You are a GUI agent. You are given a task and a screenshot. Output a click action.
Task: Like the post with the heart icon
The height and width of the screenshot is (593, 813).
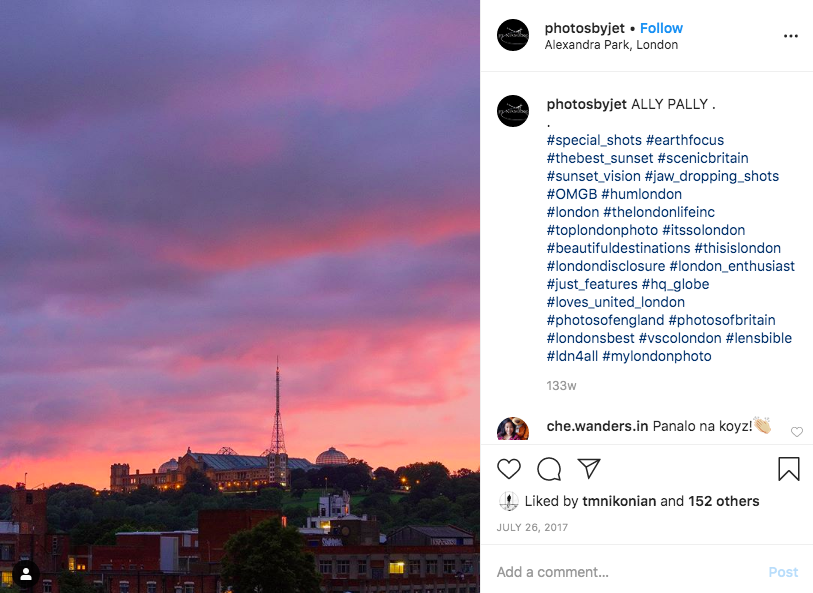pos(509,469)
